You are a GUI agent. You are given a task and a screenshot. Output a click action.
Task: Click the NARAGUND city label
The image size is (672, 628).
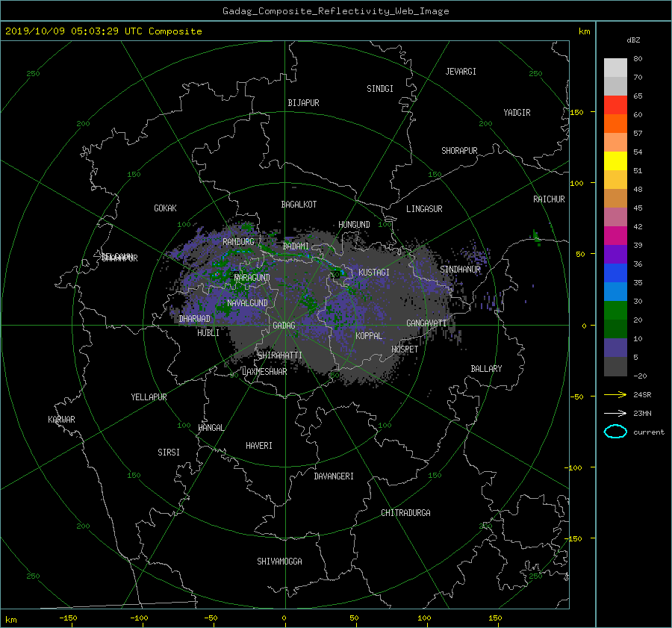252,278
